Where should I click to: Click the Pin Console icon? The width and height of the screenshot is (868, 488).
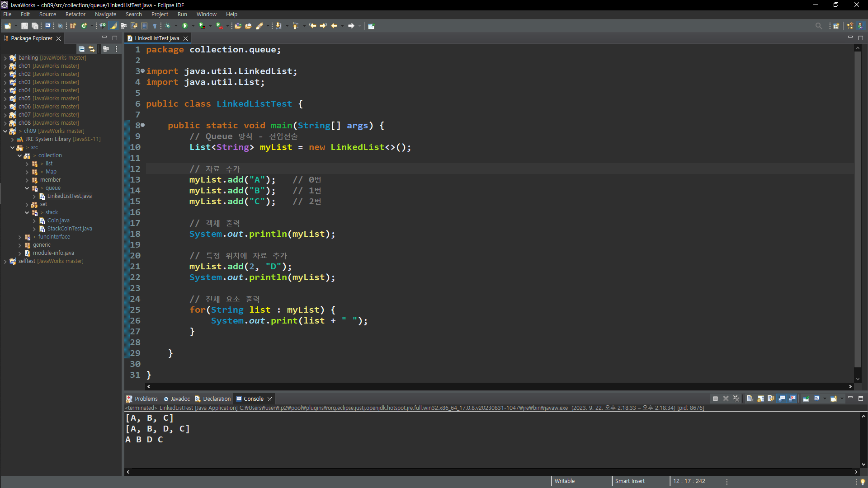(806, 399)
